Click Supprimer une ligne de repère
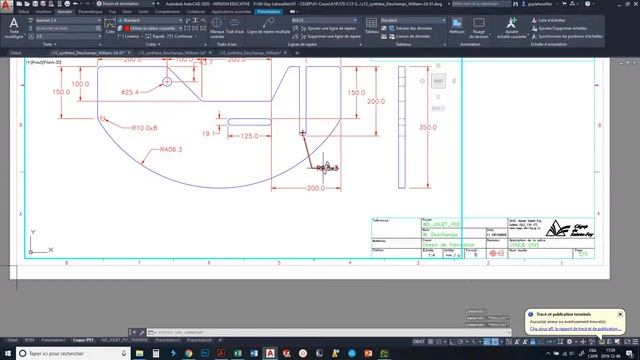This screenshot has width=640, height=360. (x=331, y=36)
